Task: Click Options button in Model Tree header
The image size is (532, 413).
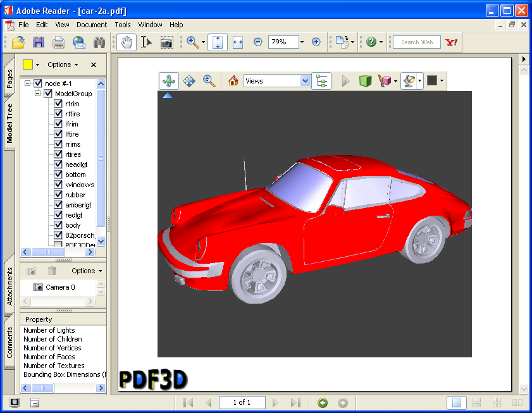Action: coord(63,65)
